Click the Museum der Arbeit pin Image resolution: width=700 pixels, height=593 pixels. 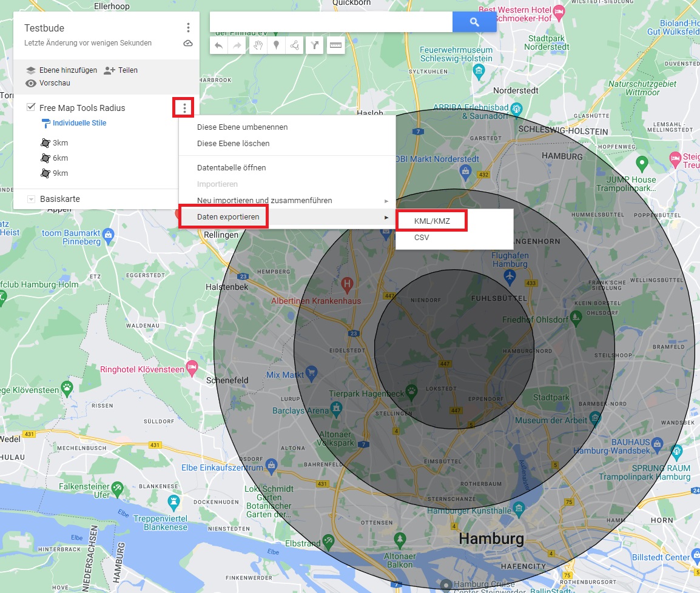(595, 418)
